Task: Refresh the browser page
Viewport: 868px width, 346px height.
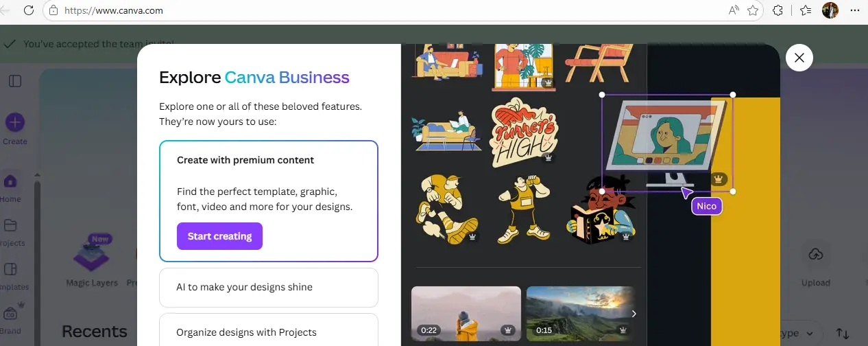Action: [29, 10]
